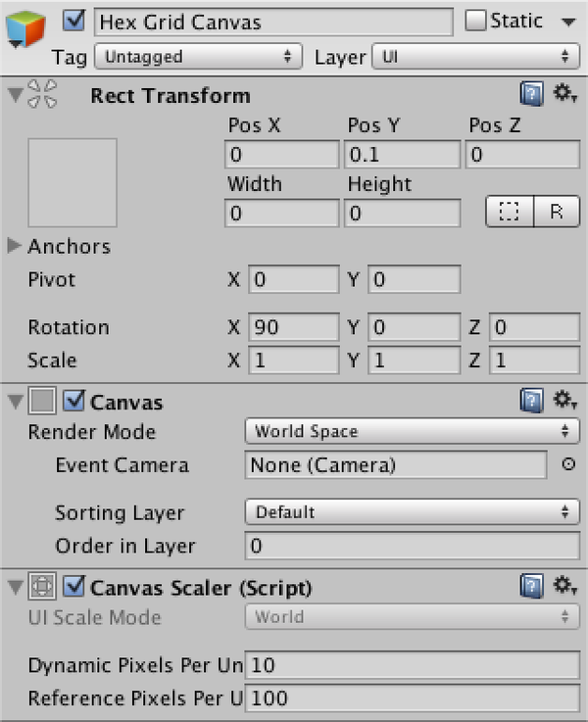Open the Layer dropdown showing UI
Image resolution: width=588 pixels, height=722 pixels.
tap(475, 57)
